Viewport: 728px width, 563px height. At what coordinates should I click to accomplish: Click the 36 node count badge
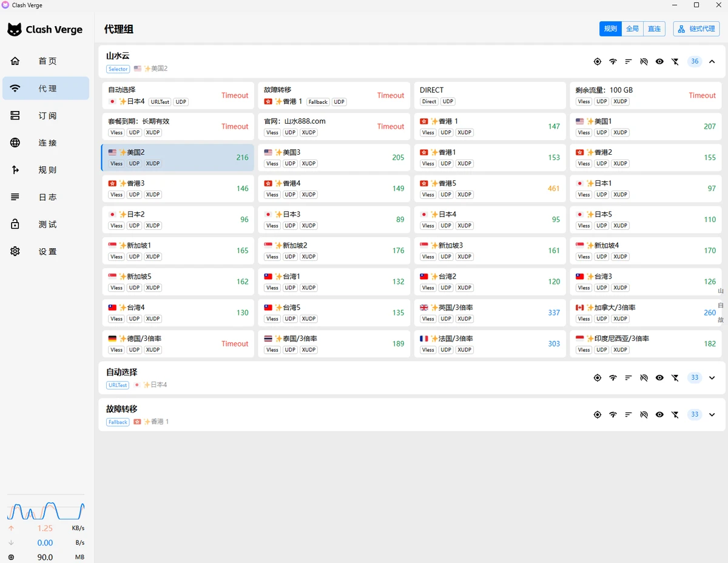(x=695, y=61)
